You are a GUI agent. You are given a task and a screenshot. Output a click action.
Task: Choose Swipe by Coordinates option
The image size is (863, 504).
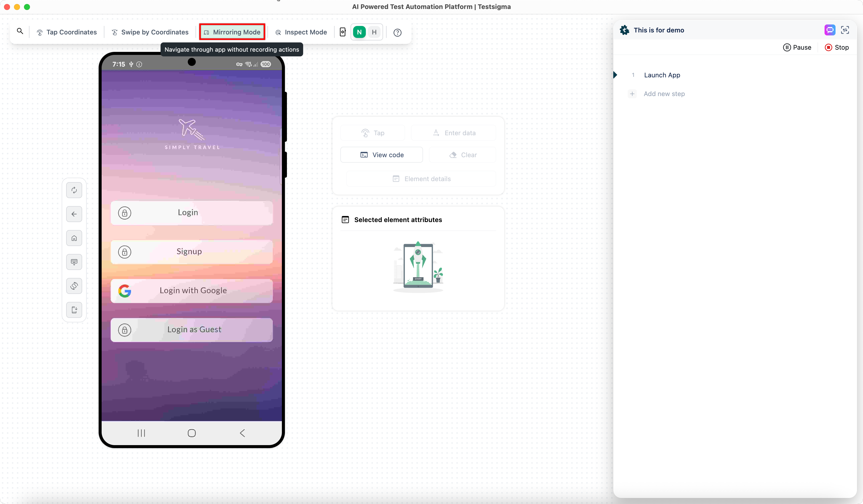pyautogui.click(x=150, y=32)
